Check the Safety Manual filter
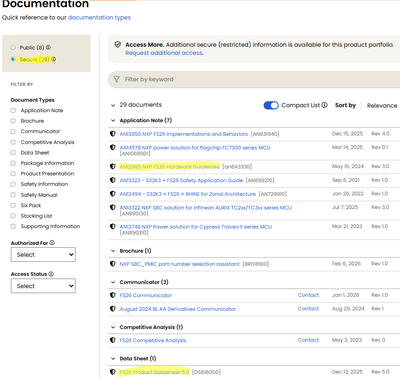Screen dimensions: 400x378 click(13, 195)
